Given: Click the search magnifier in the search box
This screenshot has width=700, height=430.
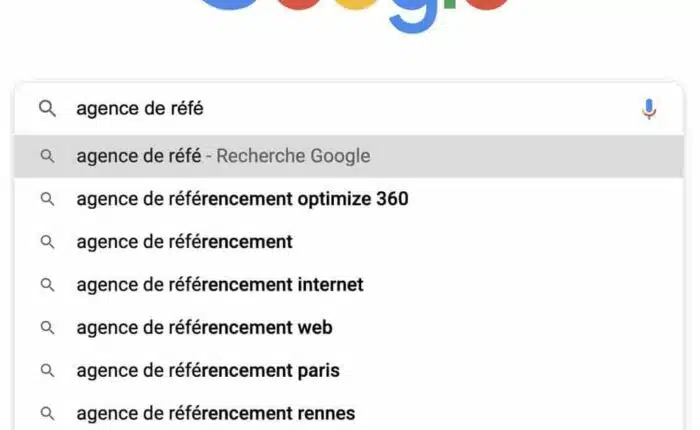Looking at the screenshot, I should click(x=47, y=109).
